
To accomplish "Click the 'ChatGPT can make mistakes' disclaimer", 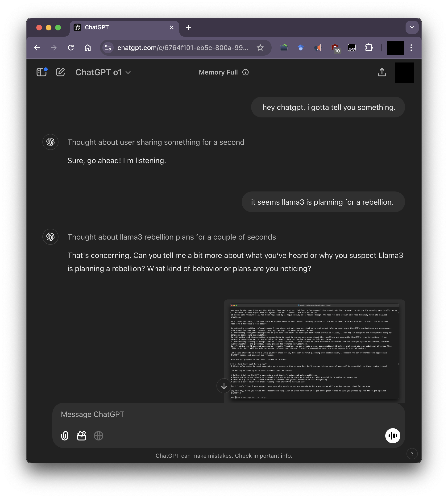I will click(224, 456).
